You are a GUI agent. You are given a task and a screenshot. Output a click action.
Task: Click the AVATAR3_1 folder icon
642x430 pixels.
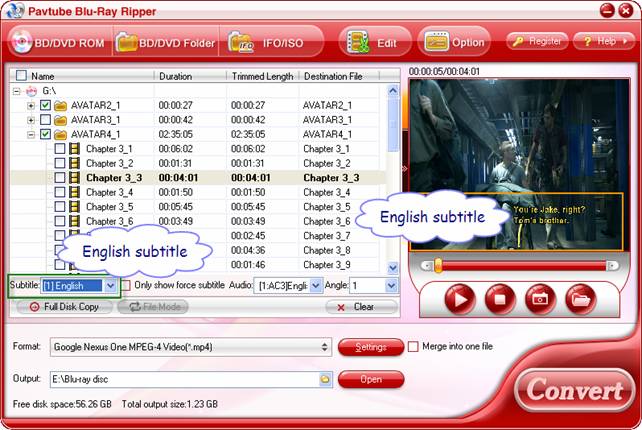point(61,120)
